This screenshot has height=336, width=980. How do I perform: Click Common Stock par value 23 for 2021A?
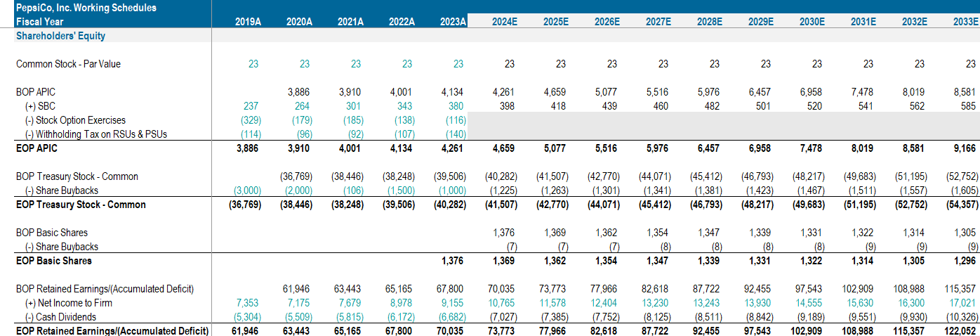point(356,64)
